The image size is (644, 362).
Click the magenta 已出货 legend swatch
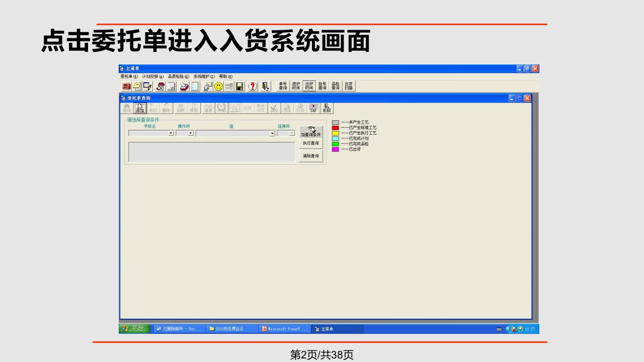pos(336,149)
